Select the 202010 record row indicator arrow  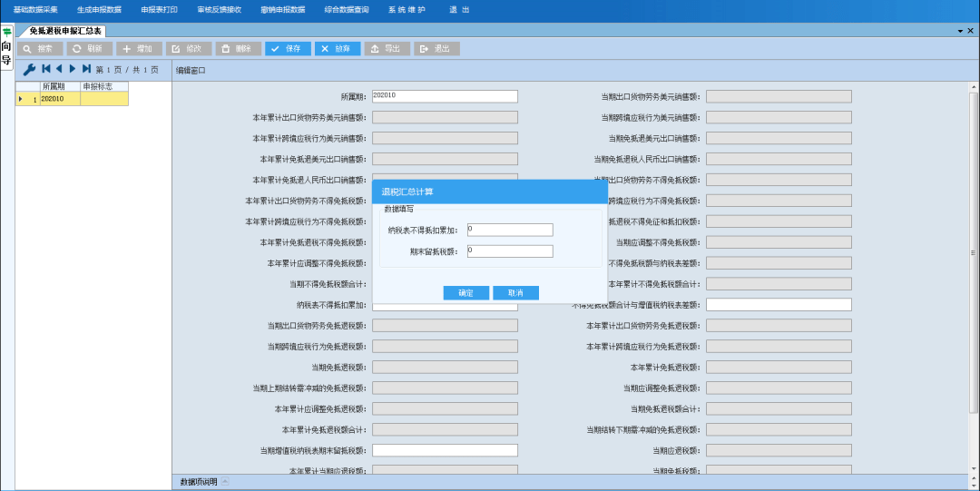[20, 99]
